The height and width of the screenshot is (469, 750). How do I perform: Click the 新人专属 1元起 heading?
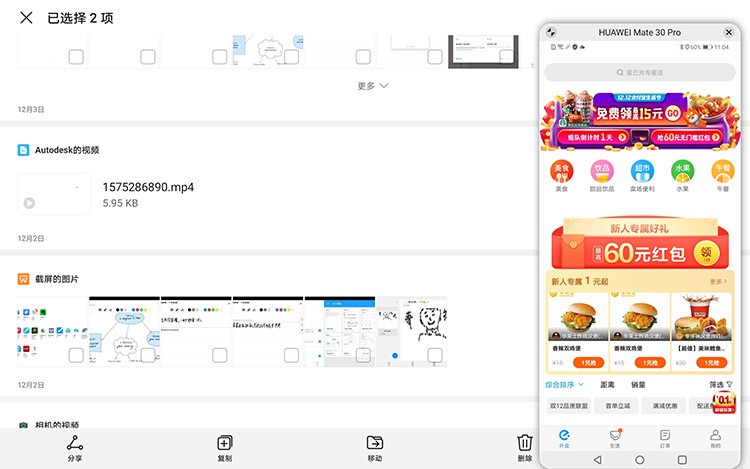(x=580, y=281)
